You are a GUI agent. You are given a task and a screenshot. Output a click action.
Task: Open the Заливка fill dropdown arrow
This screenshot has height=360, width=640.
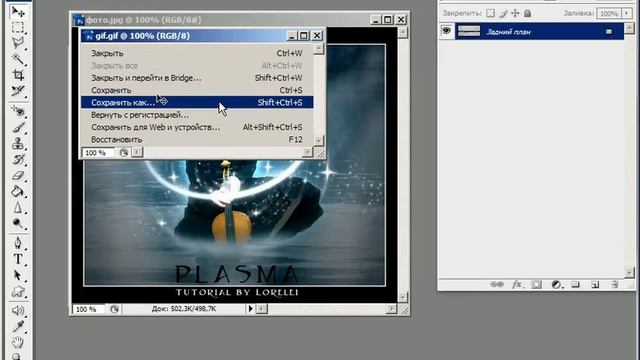(x=626, y=13)
